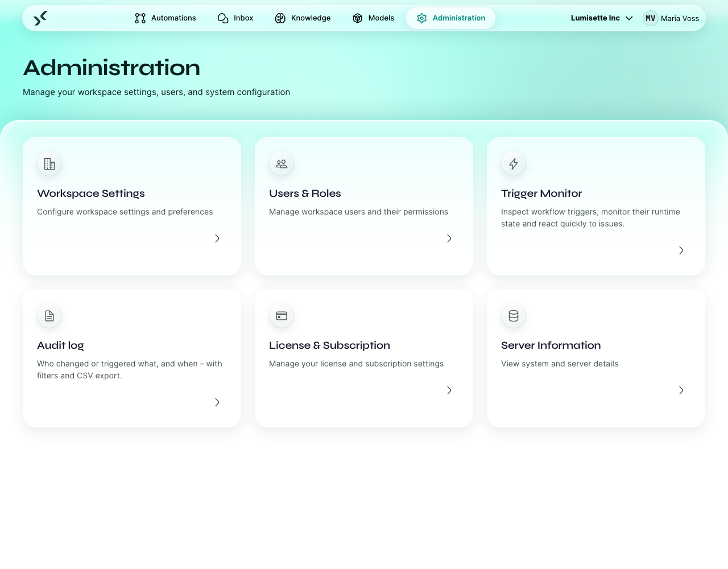Click 'Manage workspace users and their permissions' text
Screen dimensions: 728x569
(x=358, y=212)
